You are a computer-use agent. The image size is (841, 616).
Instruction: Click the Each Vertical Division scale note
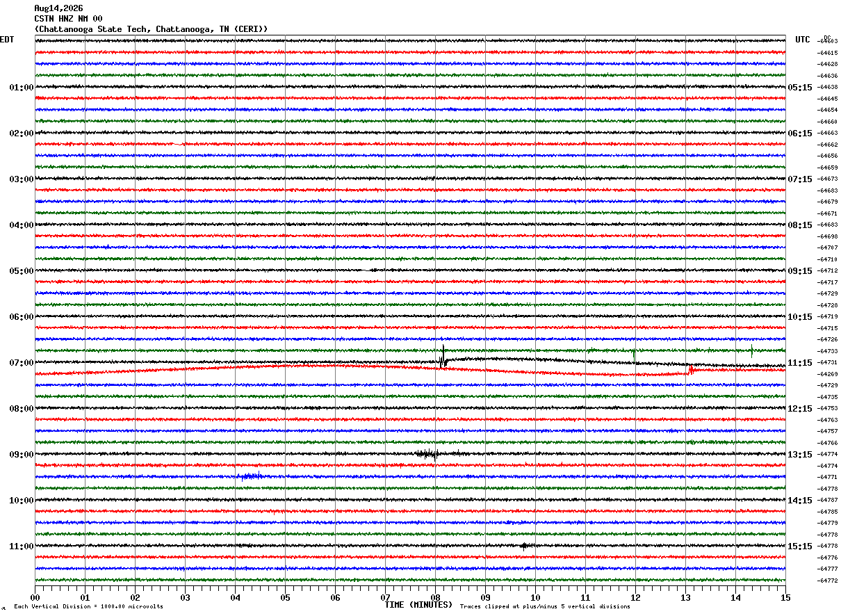[x=88, y=606]
